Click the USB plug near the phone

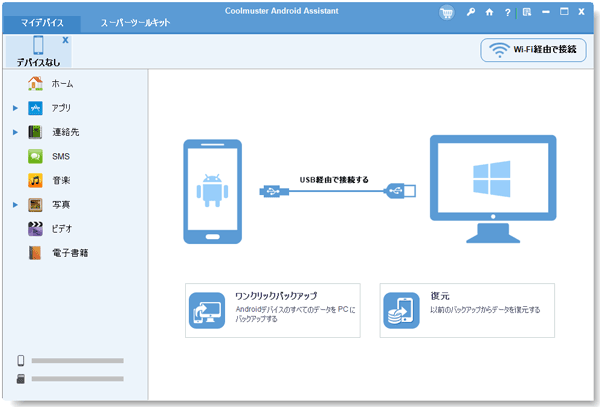pos(274,191)
